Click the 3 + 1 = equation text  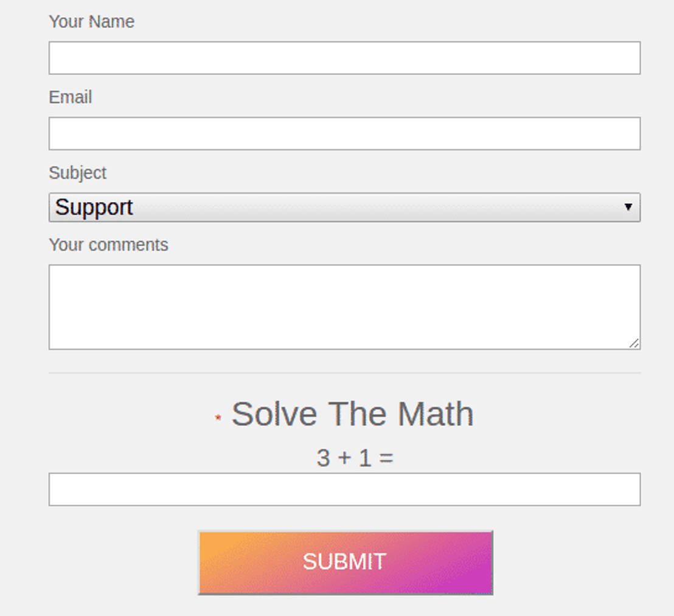point(355,458)
